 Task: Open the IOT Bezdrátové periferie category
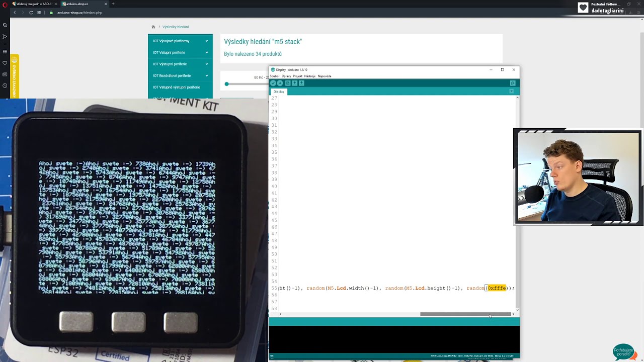[x=172, y=75]
